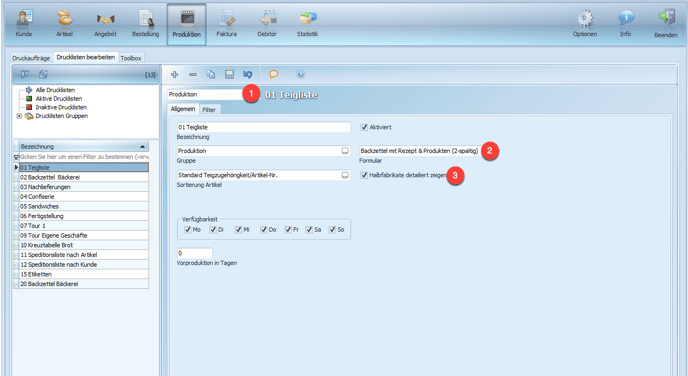Open the Bestellung module

tap(145, 23)
